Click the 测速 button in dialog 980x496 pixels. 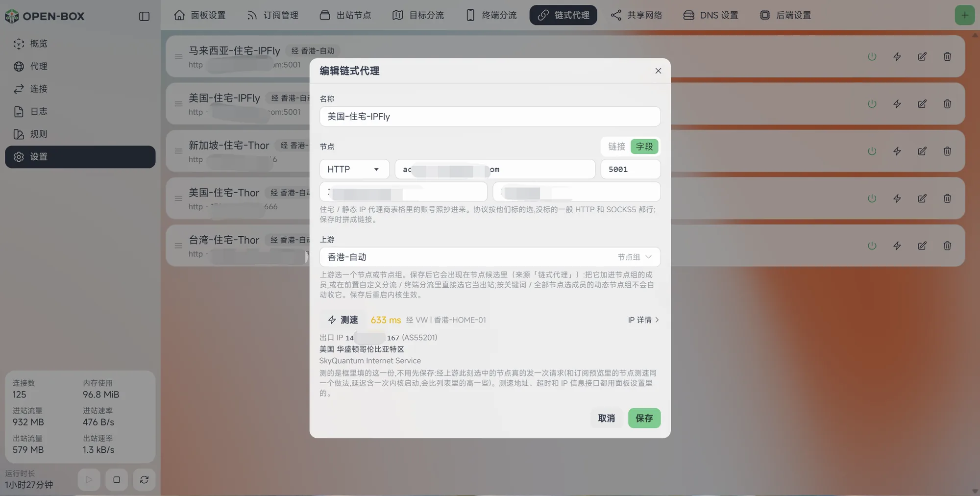[x=343, y=320]
